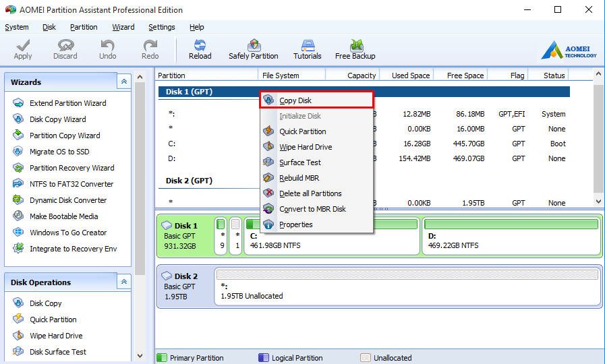Click the Unallocated legend swatch
The width and height of the screenshot is (605, 364).
[x=366, y=357]
